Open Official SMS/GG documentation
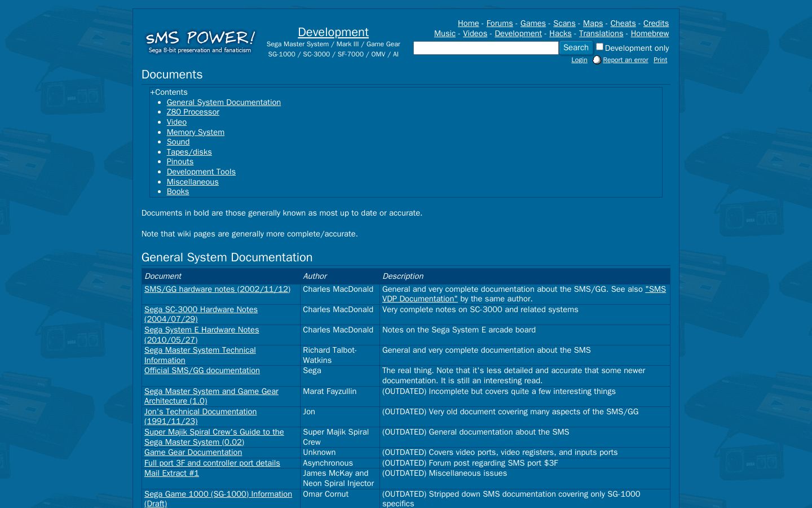812x508 pixels. click(202, 370)
